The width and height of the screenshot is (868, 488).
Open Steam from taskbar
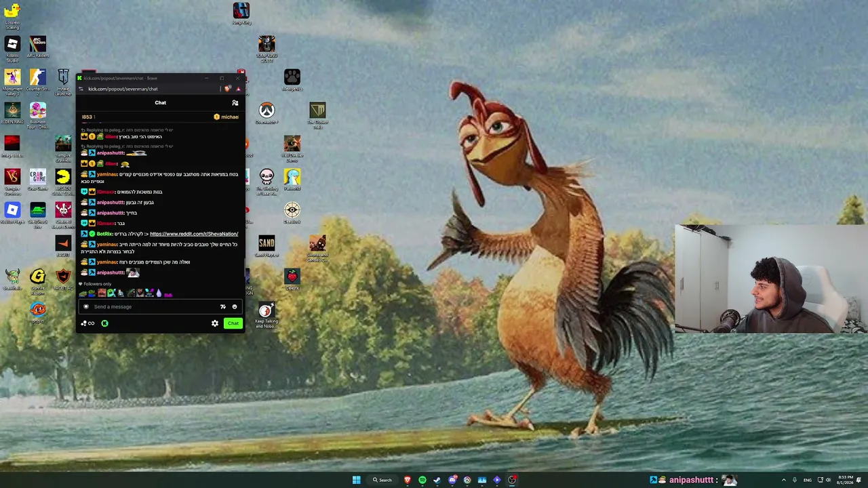point(437,480)
